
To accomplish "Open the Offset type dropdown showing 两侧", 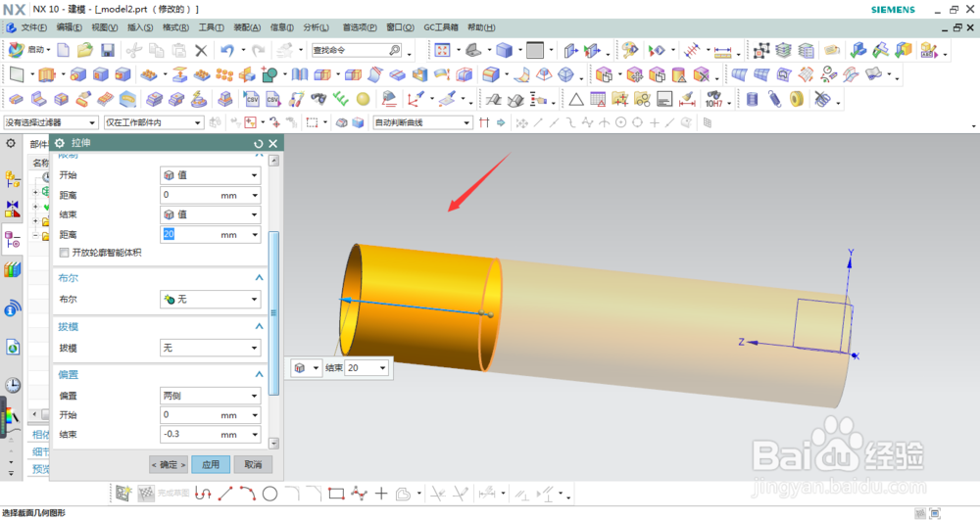I will [210, 396].
